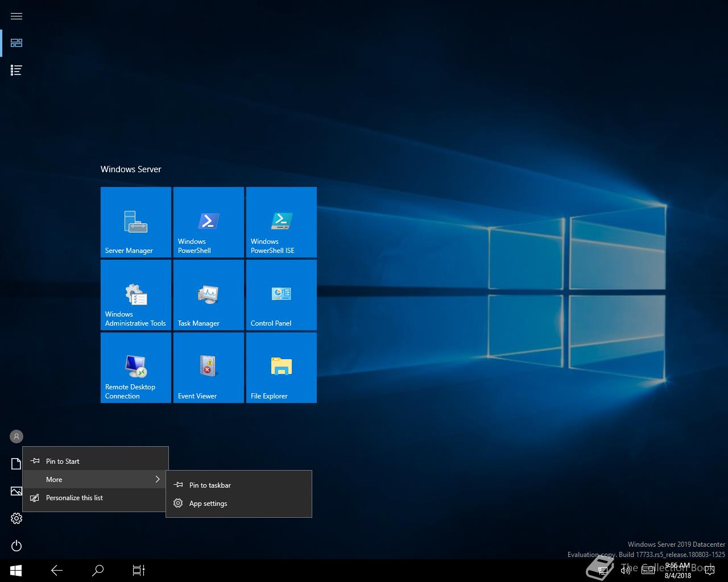Open the Power options icon
Viewport: 728px width, 582px height.
coord(16,546)
